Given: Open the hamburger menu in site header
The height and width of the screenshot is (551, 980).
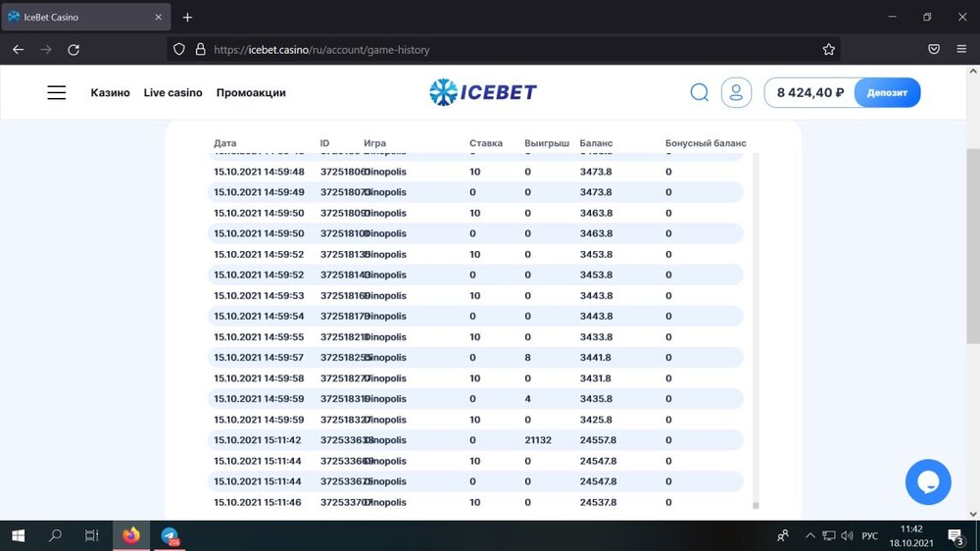Looking at the screenshot, I should (57, 92).
